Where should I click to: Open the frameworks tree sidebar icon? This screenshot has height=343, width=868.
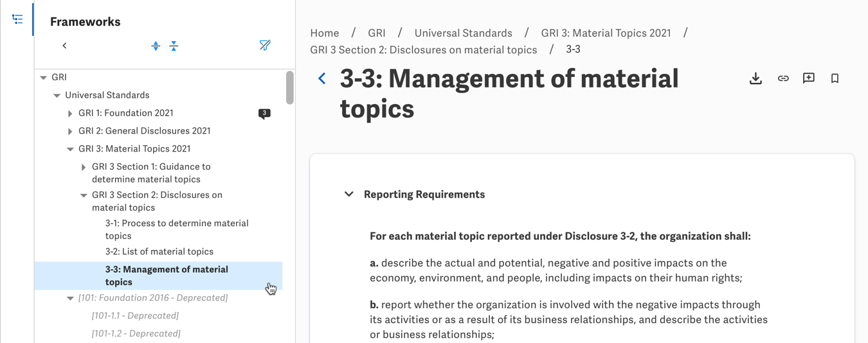pos(17,19)
